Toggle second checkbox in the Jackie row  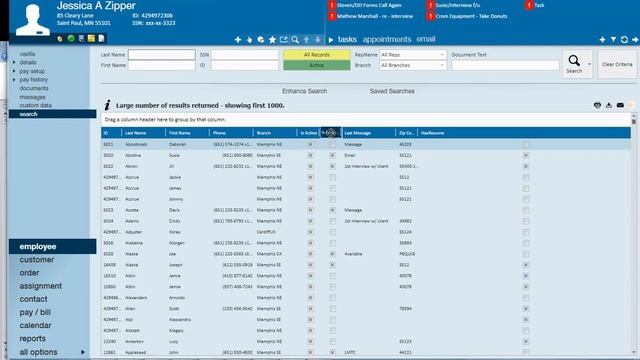[332, 178]
